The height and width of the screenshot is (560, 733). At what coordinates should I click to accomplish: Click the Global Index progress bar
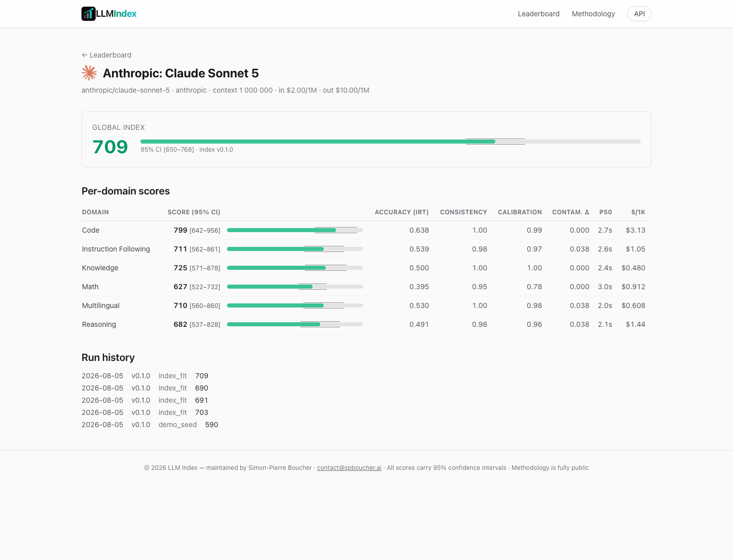coord(390,142)
